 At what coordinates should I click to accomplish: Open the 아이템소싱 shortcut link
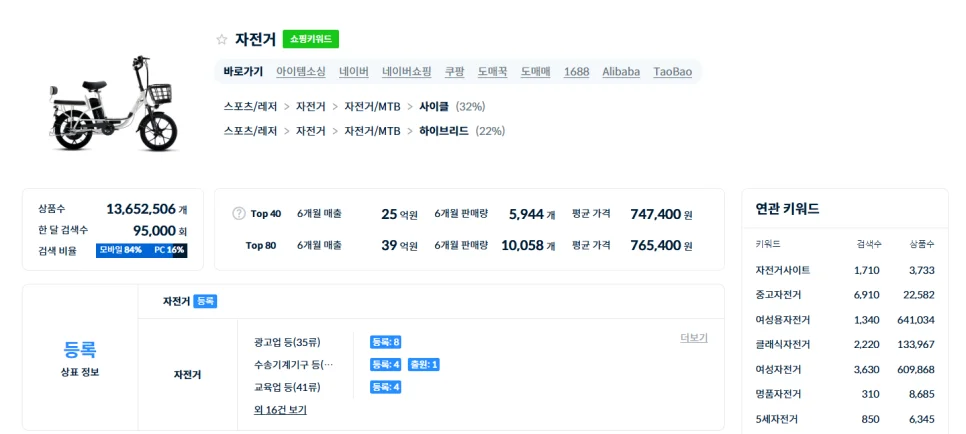click(301, 72)
